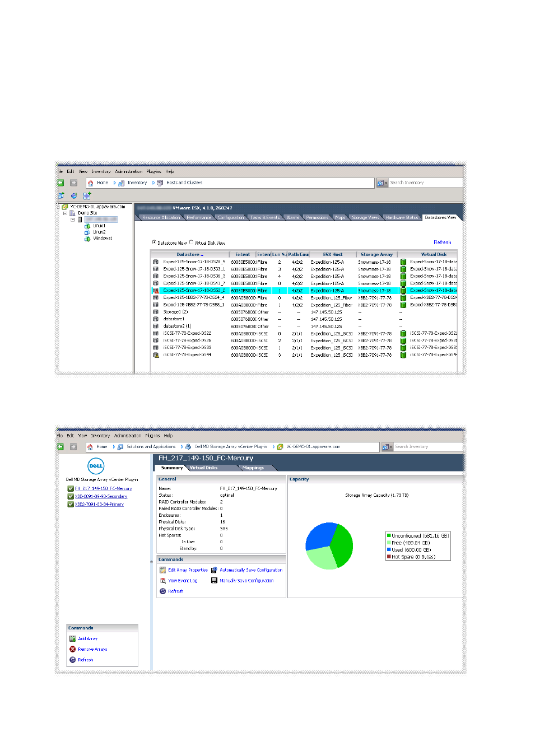Click the blue Used slice of the pie chart
Image resolution: width=535 pixels, height=756 pixels.
318,536
